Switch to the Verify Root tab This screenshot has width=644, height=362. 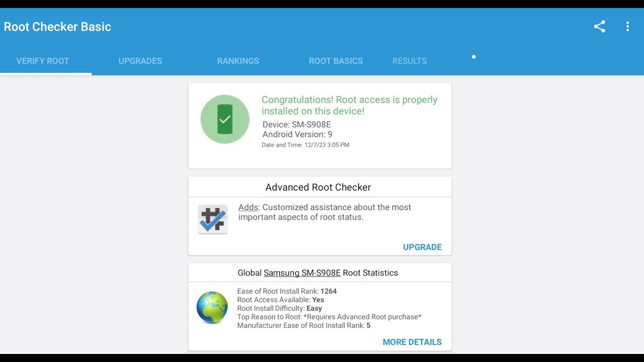coord(43,61)
